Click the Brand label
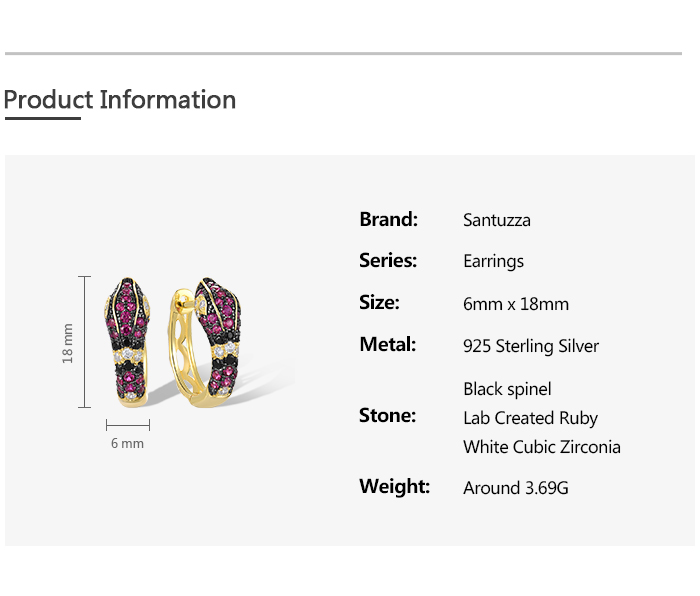This screenshot has height=596, width=700. pos(388,219)
